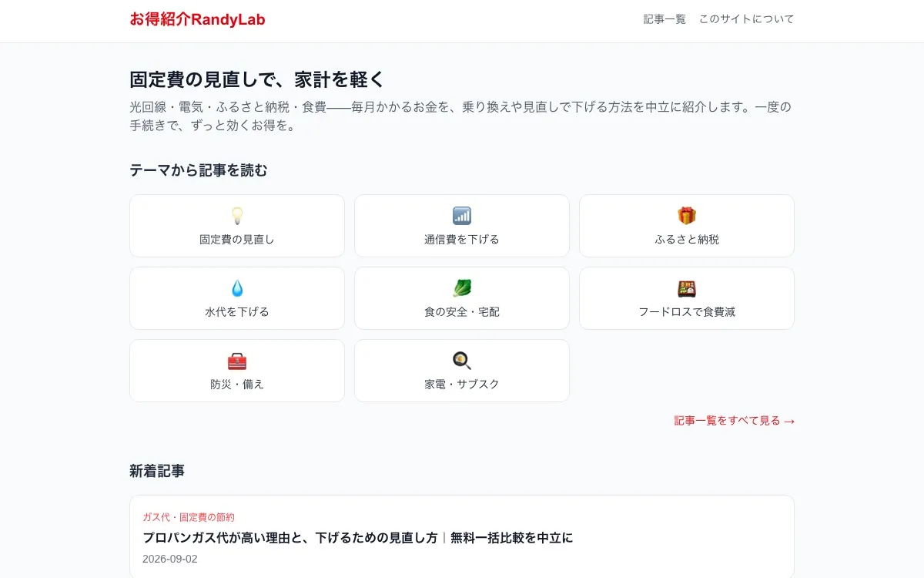Click the 食の安全・宅配 card label

coord(462,312)
